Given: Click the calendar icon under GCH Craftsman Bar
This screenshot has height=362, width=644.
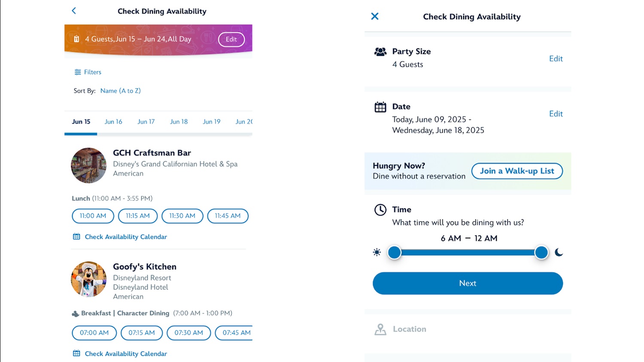Looking at the screenshot, I should click(76, 237).
